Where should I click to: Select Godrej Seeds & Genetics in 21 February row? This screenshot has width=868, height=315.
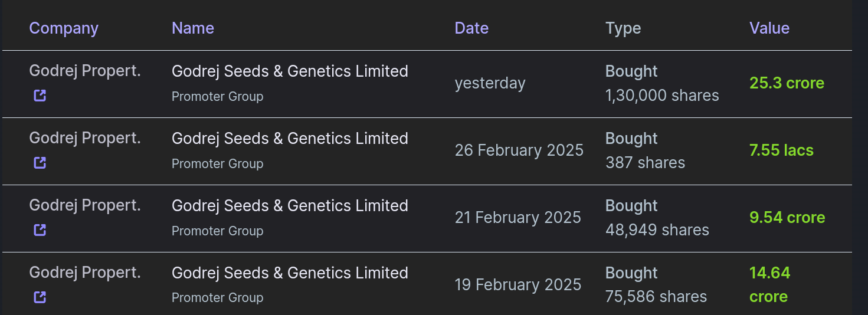(290, 206)
